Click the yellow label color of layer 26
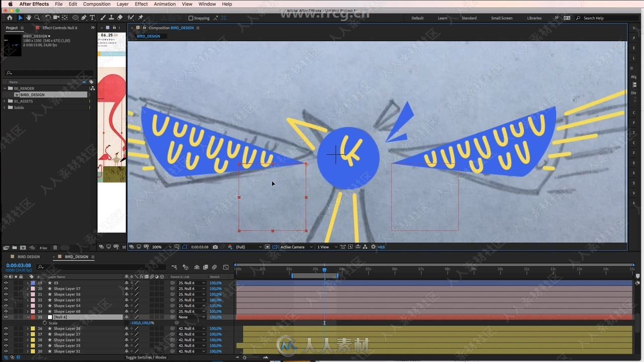This screenshot has height=362, width=644. click(x=33, y=328)
